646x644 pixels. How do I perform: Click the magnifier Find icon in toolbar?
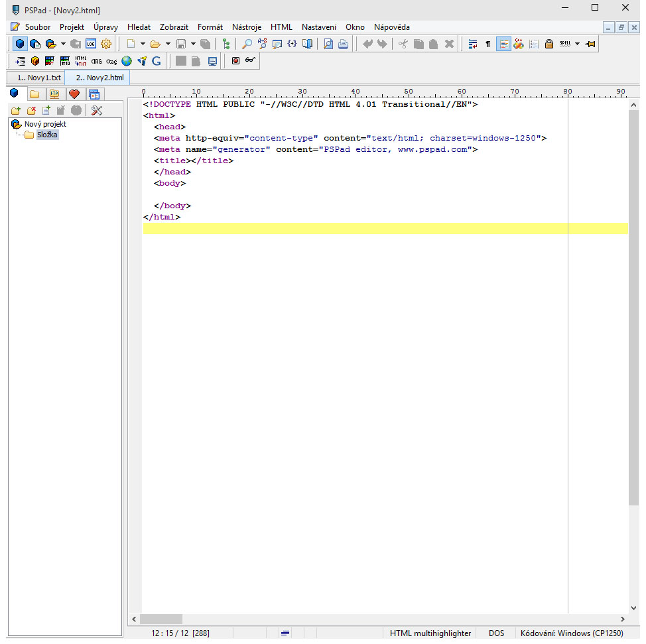pos(247,44)
